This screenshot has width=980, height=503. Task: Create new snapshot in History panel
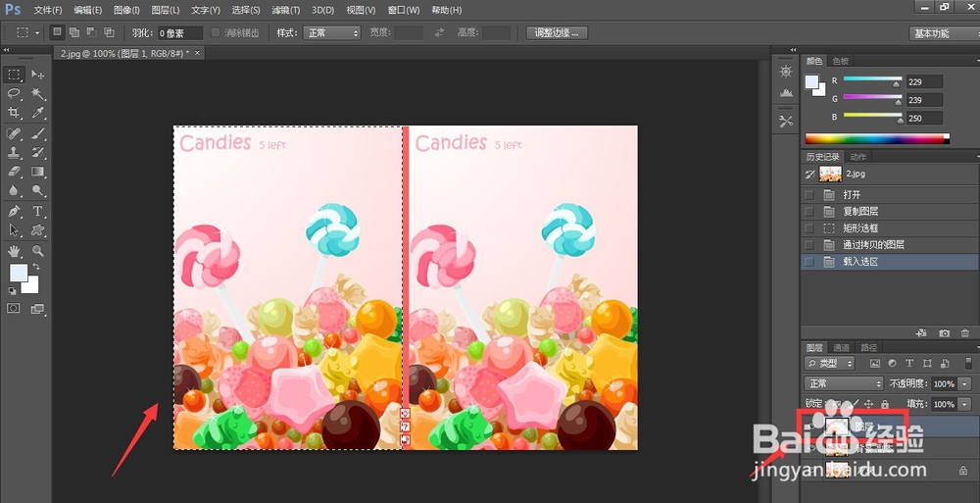945,333
